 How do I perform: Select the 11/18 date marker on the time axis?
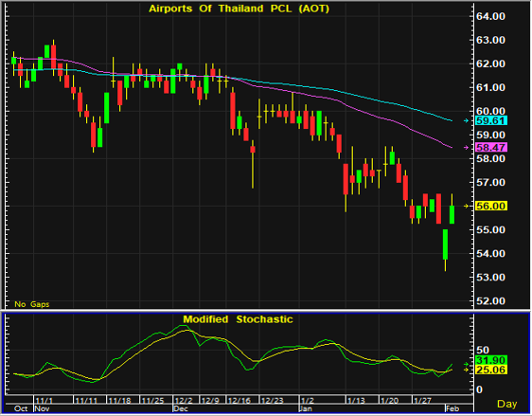coord(119,401)
